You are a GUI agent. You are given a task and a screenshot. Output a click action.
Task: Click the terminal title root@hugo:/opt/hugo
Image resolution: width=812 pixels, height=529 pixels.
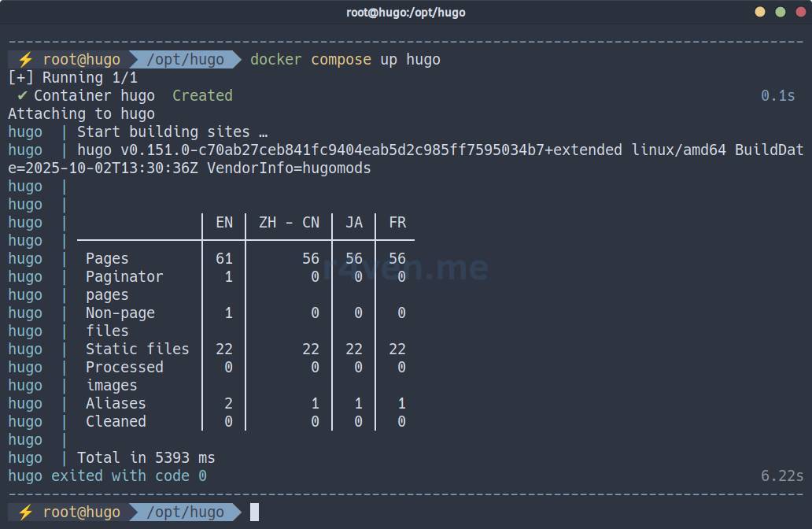(405, 12)
